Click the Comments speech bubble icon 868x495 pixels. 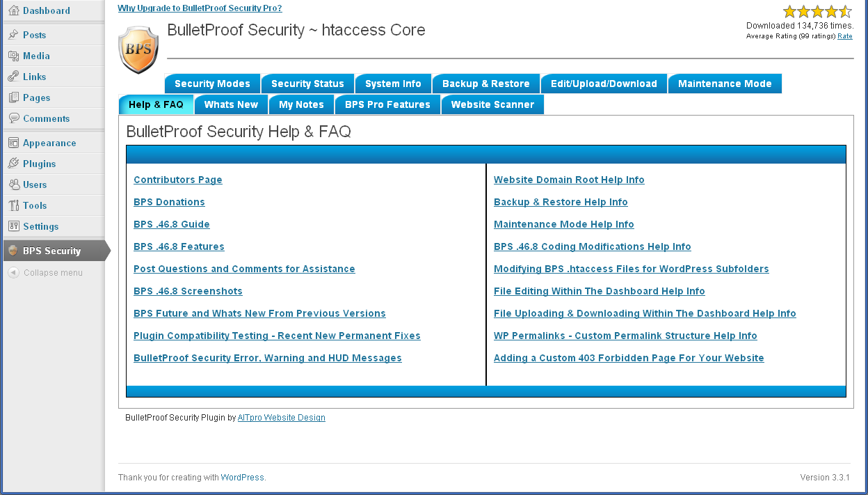(x=13, y=118)
